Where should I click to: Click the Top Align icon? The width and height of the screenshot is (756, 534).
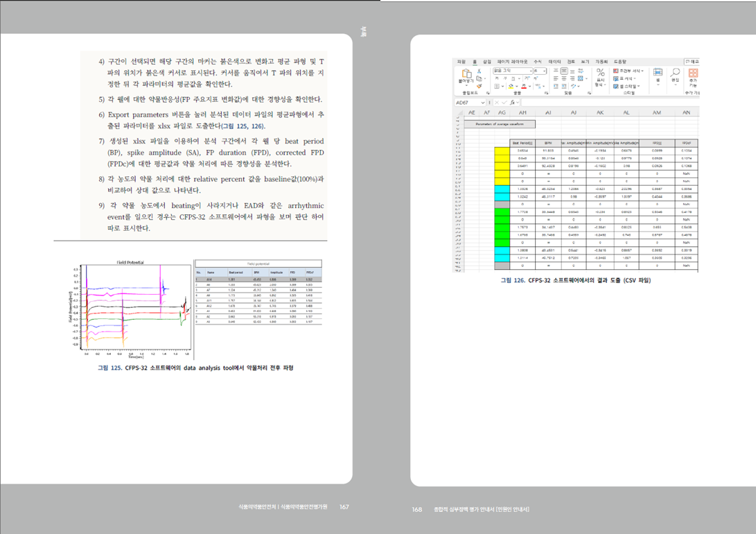[556, 71]
